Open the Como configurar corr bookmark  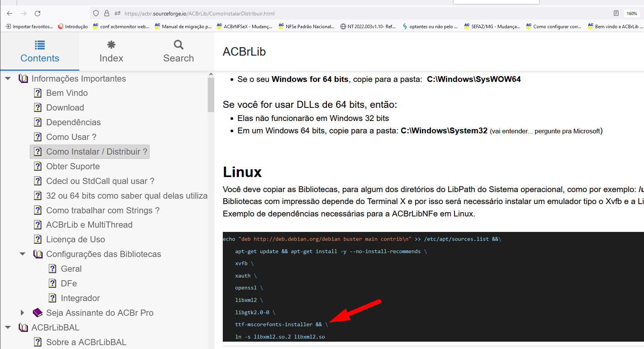(554, 26)
